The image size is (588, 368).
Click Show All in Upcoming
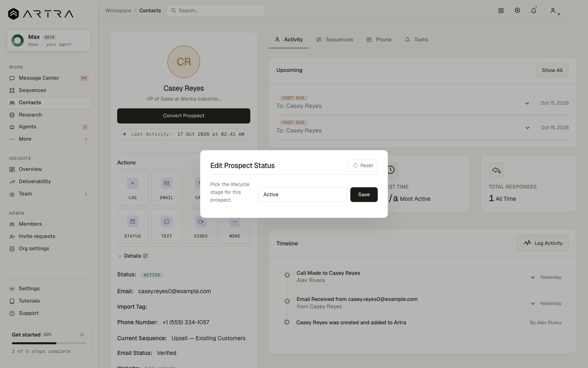552,70
